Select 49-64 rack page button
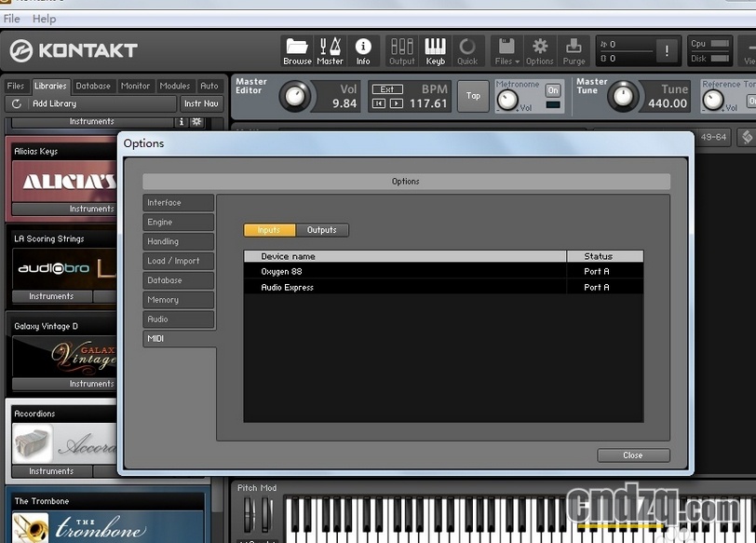The width and height of the screenshot is (756, 543). click(x=713, y=137)
